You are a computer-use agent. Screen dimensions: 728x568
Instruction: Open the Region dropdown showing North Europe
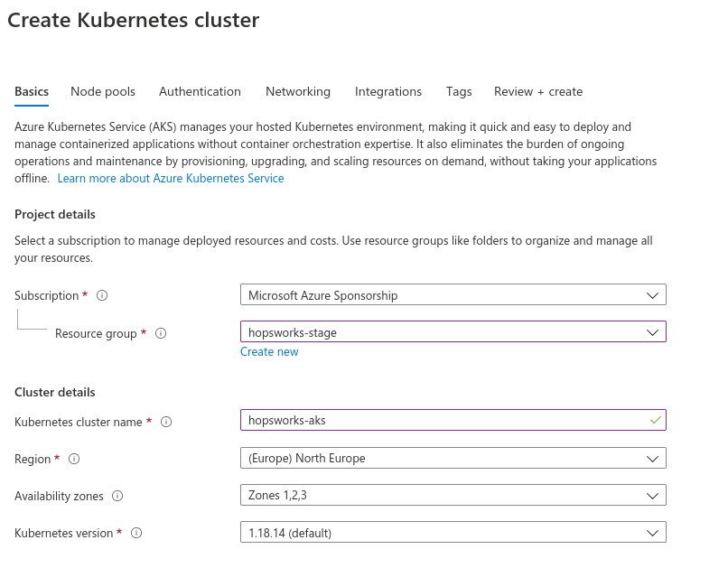click(x=453, y=458)
